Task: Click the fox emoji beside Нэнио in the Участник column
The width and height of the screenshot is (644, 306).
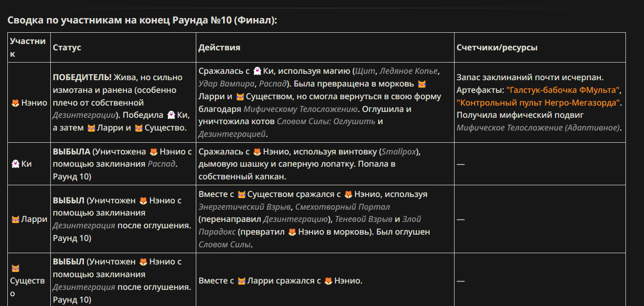Action: click(15, 103)
